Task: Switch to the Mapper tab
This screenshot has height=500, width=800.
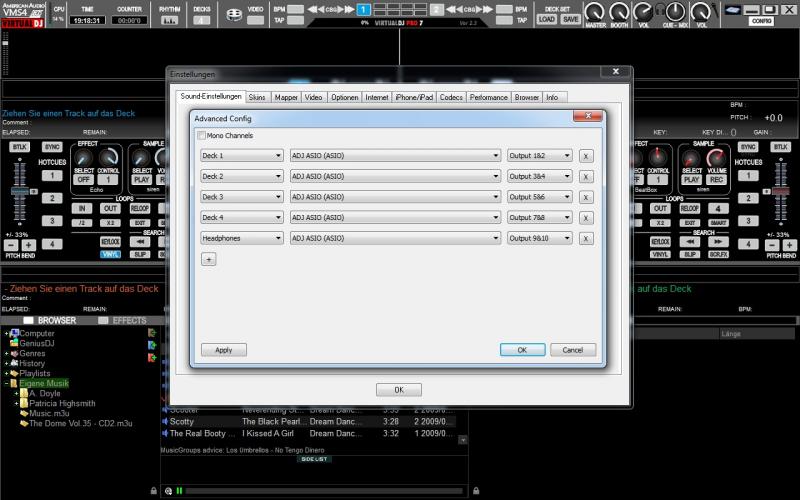Action: coord(286,97)
